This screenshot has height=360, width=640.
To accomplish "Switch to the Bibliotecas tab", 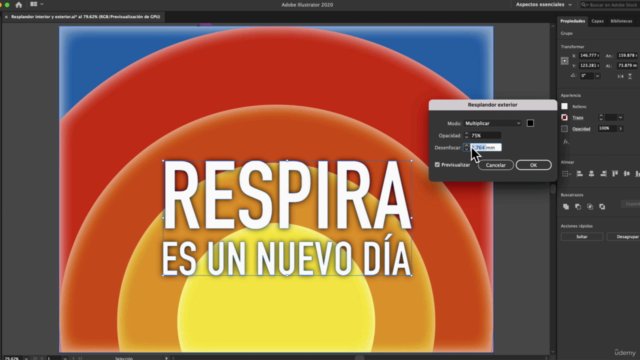I will [621, 21].
